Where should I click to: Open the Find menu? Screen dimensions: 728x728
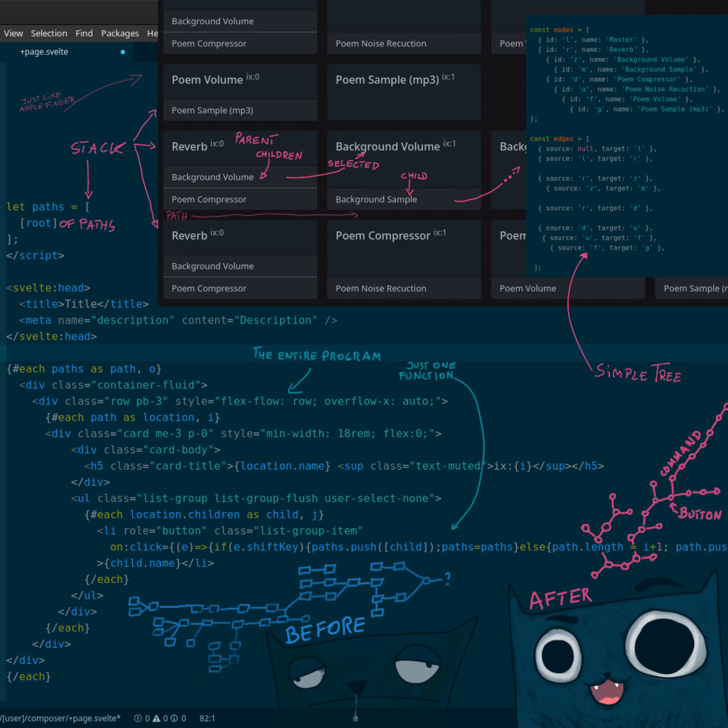[x=84, y=33]
